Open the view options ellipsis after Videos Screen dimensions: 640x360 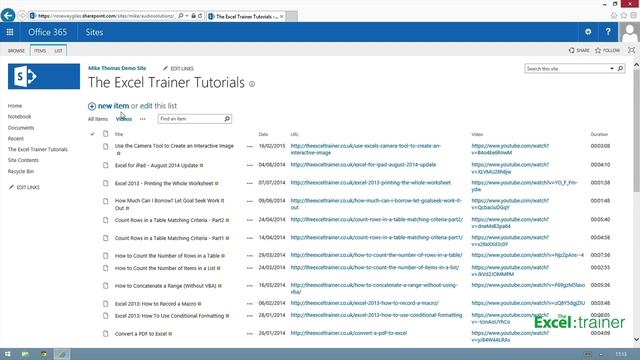tap(142, 119)
